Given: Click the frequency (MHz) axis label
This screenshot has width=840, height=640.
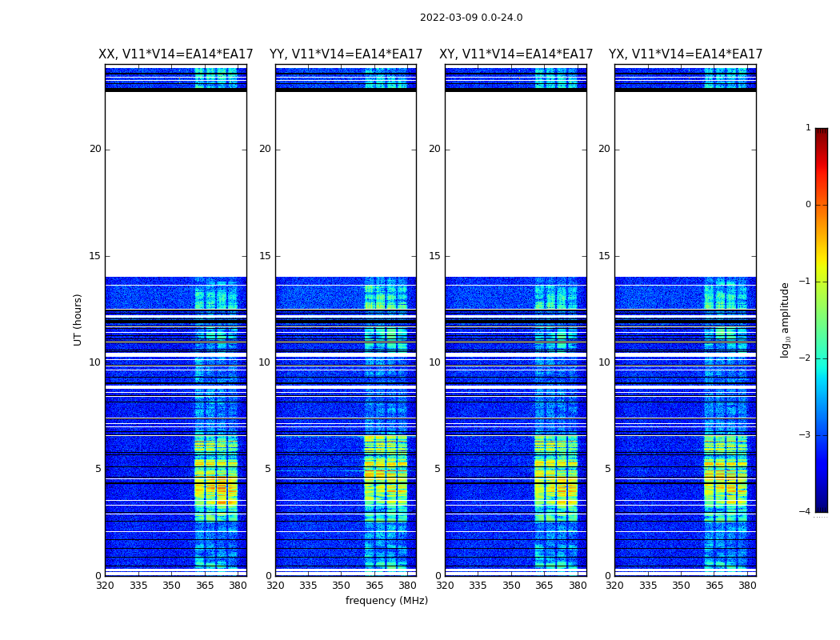Looking at the screenshot, I should coord(386,600).
